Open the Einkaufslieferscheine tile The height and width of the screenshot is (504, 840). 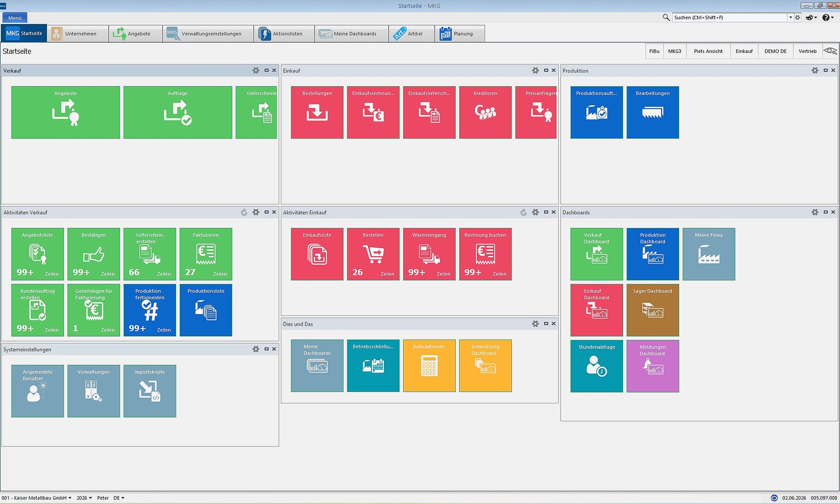coord(429,112)
